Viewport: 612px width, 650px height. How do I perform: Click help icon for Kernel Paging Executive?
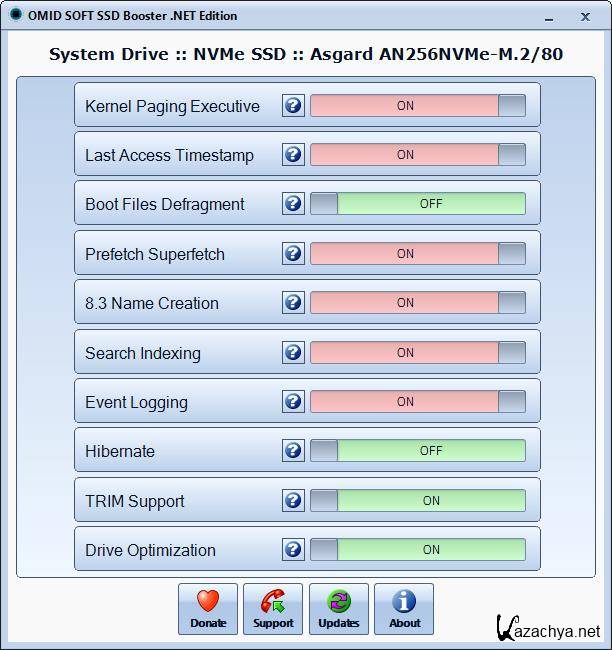click(293, 105)
